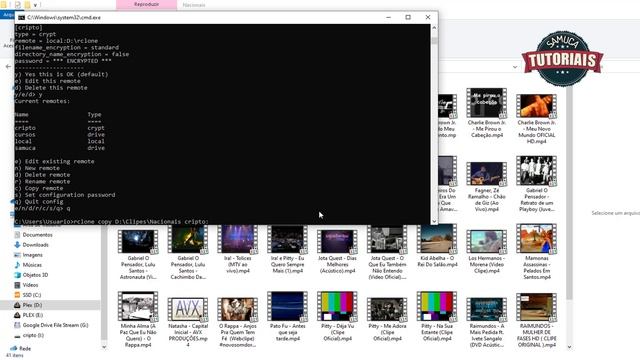Select O Rappa - Anjos Pra Quem Tem Fé
640x360 pixels.
coord(238,322)
